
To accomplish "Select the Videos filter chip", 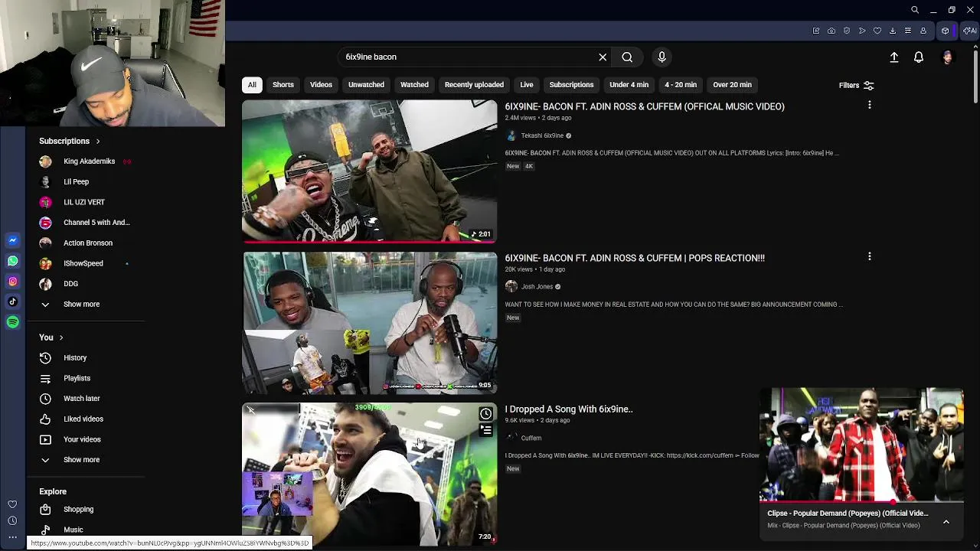I will pos(321,85).
